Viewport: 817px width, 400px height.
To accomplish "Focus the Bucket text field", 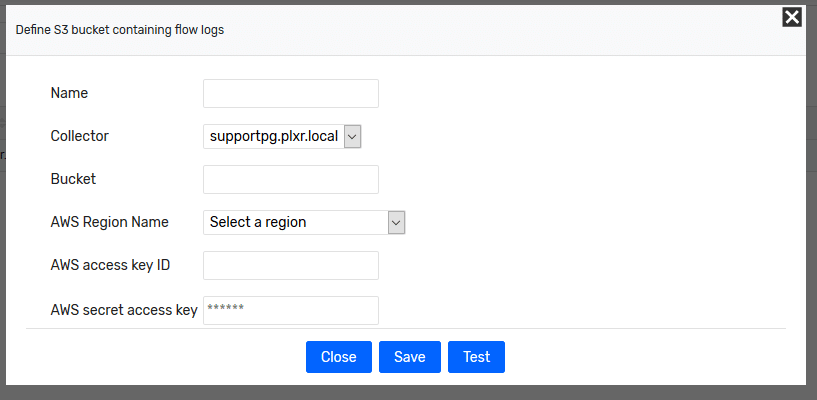I will [x=291, y=179].
